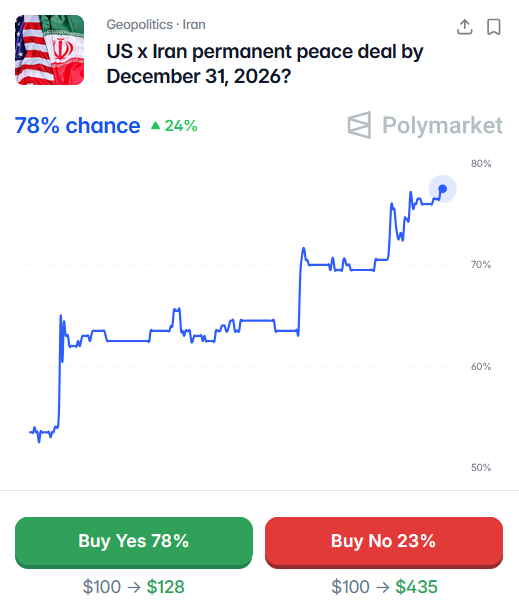Click the share upload icon
519x612 pixels.
coord(464,27)
